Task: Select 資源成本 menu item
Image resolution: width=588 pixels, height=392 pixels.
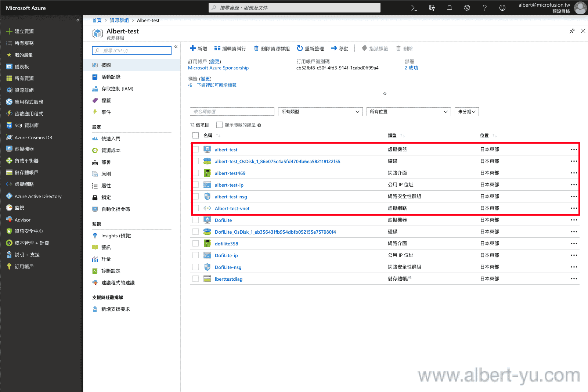Action: click(x=132, y=150)
